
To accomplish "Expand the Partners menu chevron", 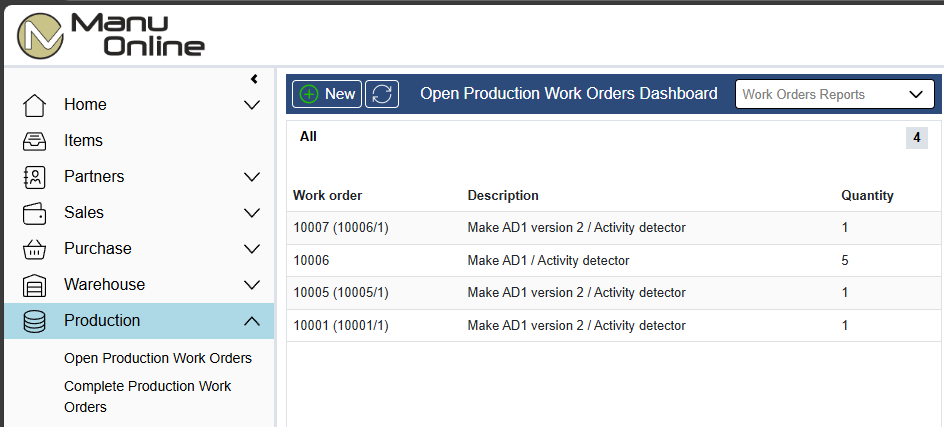I will (x=252, y=177).
